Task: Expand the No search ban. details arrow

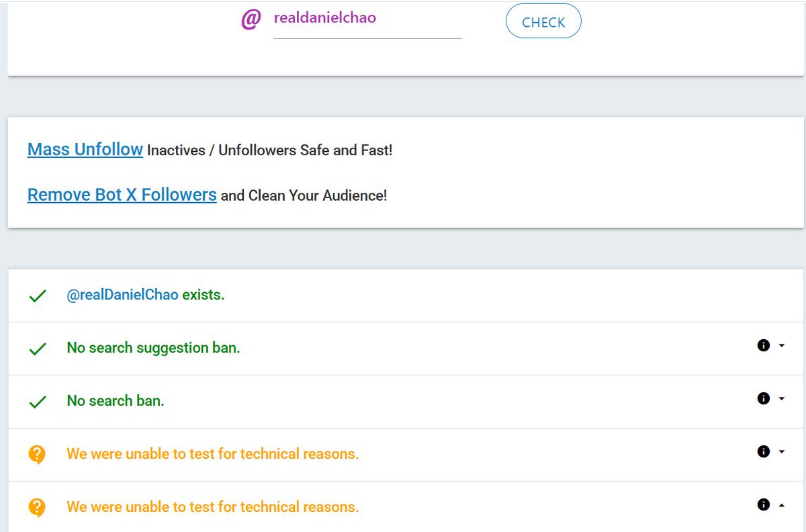Action: 781,399
